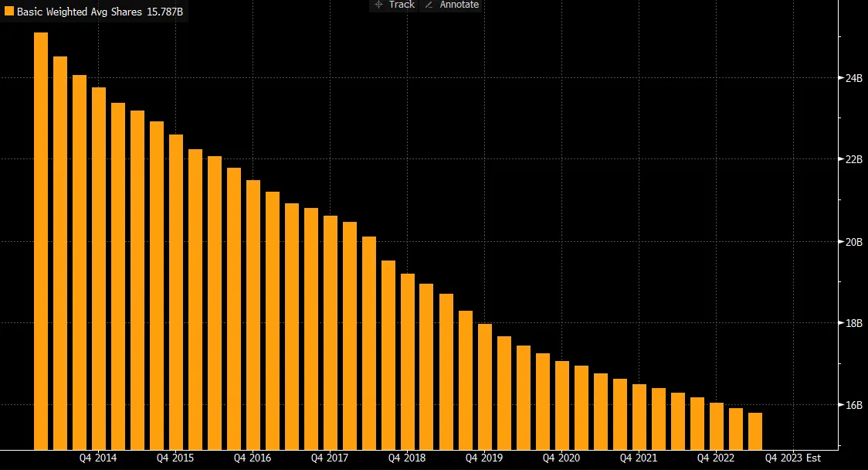Click the Annotate pencil button
The image size is (868, 470).
[451, 5]
